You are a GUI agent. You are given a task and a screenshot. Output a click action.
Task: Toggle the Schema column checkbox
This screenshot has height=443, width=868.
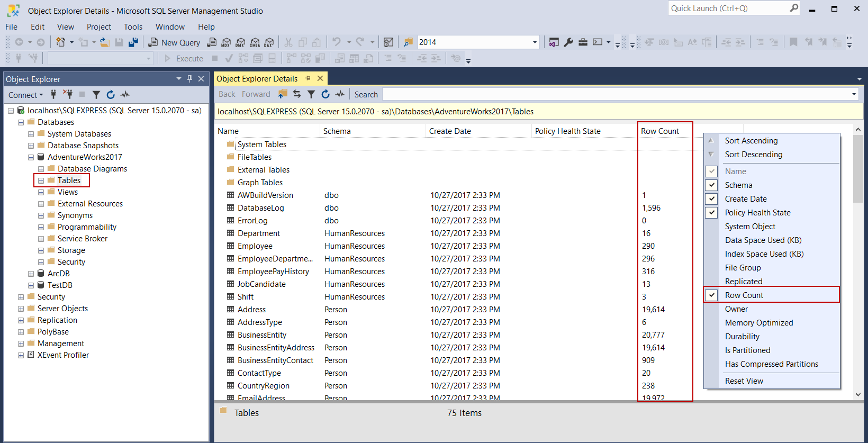pos(712,185)
